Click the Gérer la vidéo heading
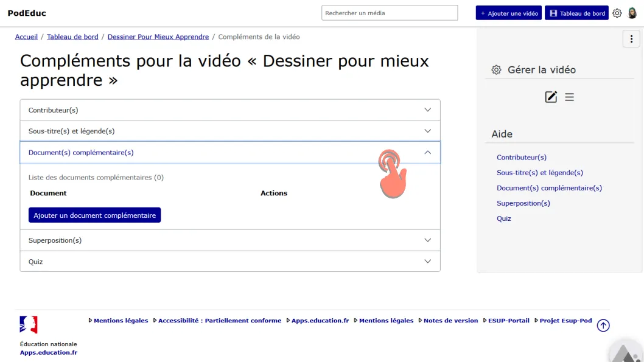 click(541, 70)
